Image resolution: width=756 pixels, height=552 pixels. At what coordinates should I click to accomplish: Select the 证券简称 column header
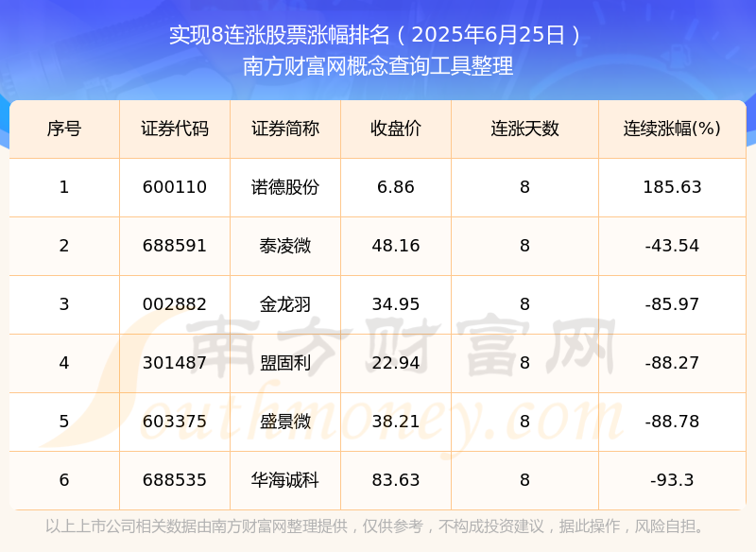[x=285, y=129]
